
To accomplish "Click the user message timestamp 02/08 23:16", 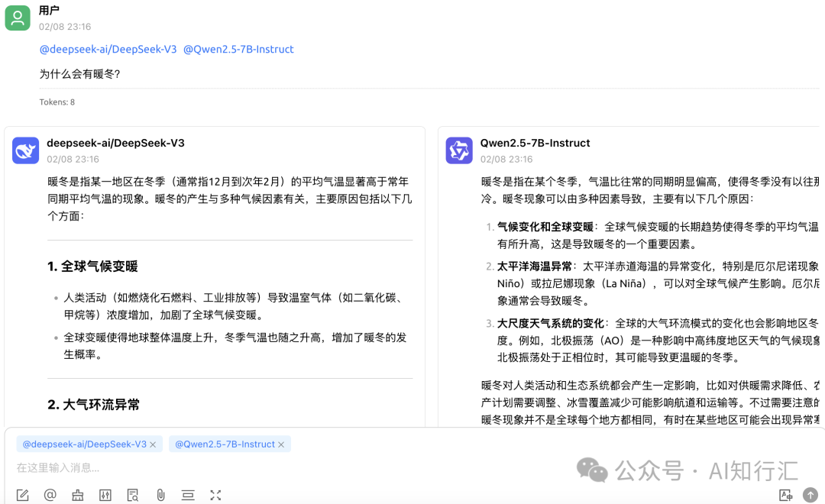I will click(65, 26).
